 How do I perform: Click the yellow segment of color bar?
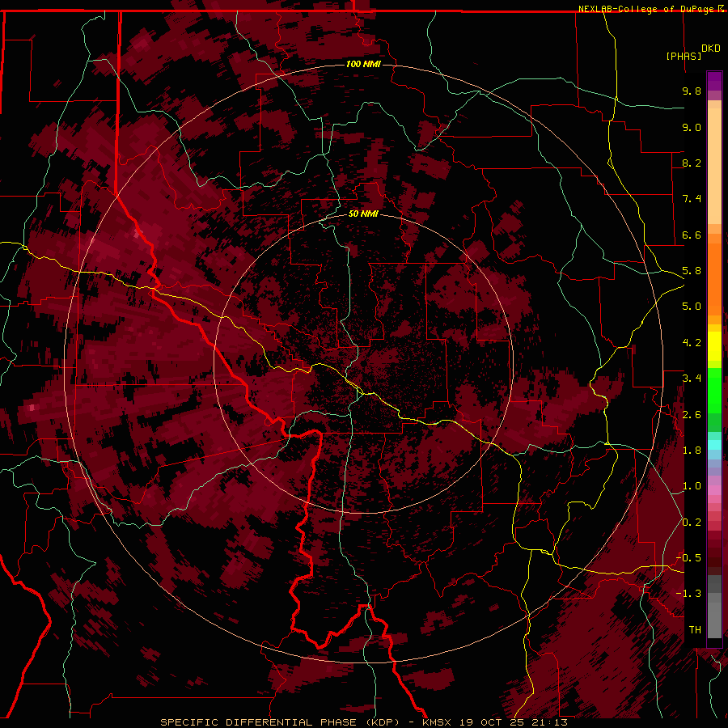[x=714, y=346]
